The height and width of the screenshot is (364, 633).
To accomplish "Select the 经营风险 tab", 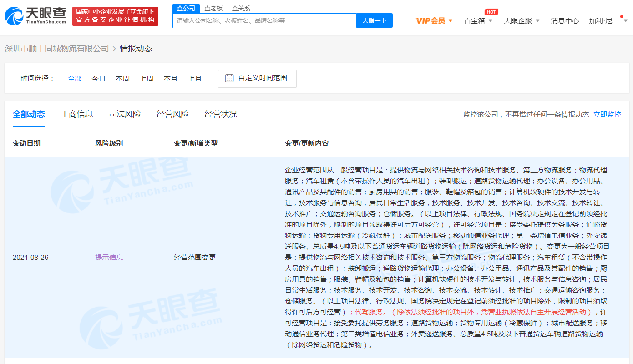I will (173, 114).
